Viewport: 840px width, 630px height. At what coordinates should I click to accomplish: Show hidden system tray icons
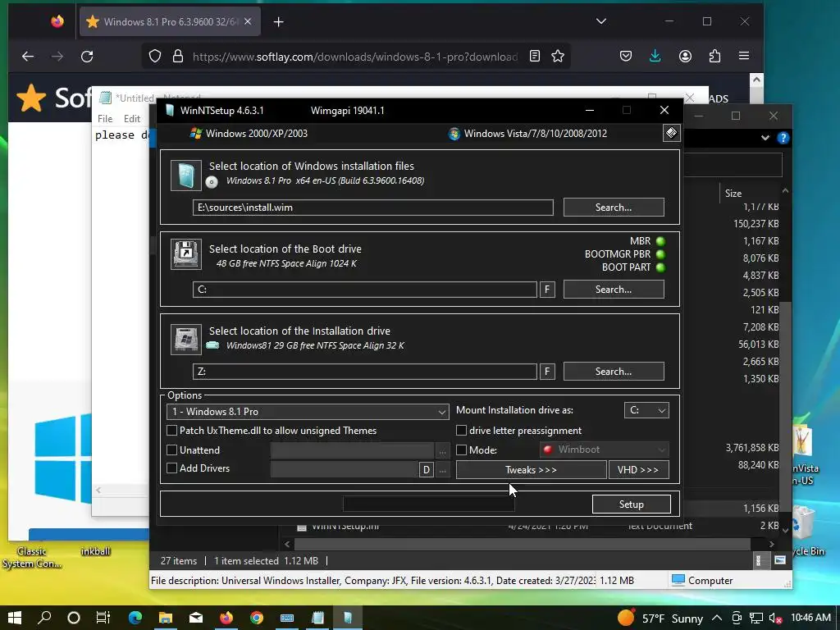717,618
